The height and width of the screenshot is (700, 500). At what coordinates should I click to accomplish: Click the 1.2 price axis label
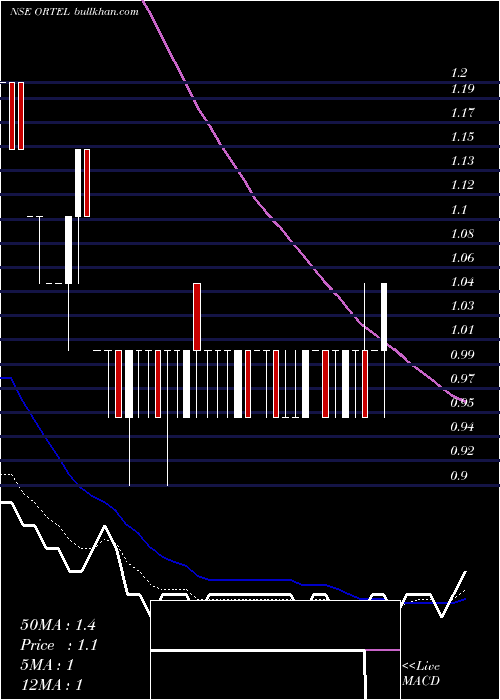pyautogui.click(x=459, y=73)
